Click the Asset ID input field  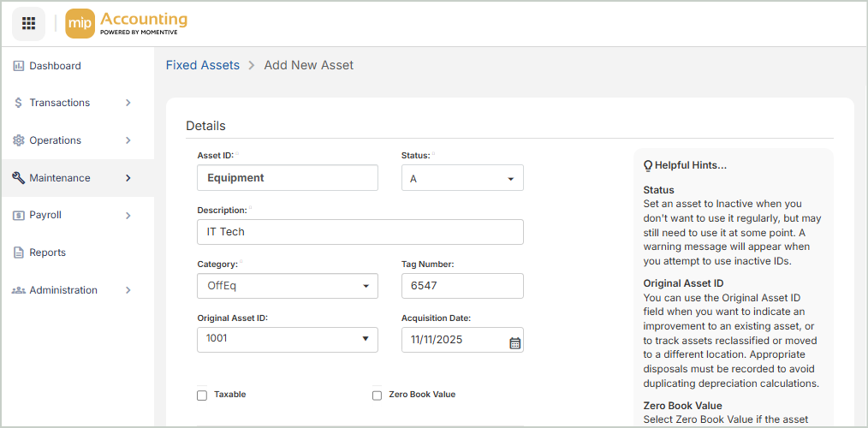click(x=288, y=178)
